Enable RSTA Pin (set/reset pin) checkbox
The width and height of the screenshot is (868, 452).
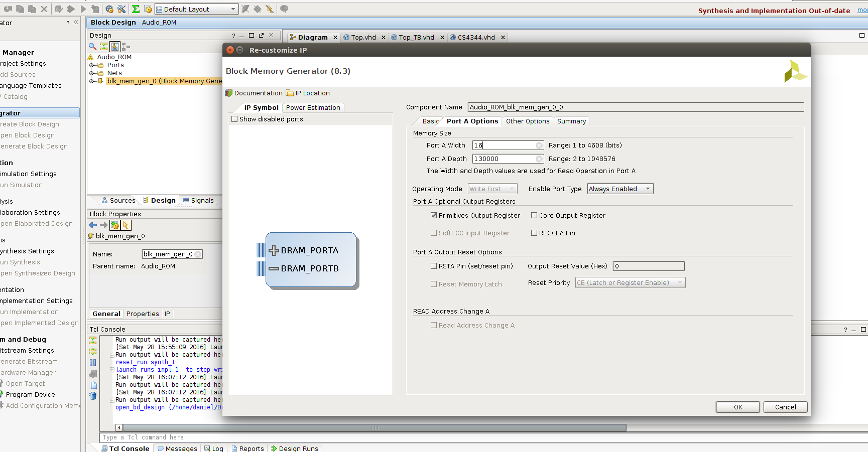[434, 266]
